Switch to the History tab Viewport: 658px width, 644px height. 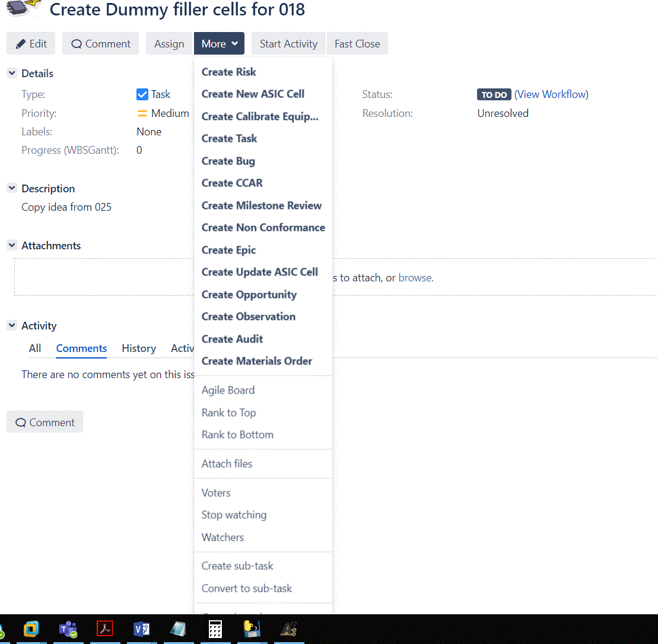tap(138, 348)
